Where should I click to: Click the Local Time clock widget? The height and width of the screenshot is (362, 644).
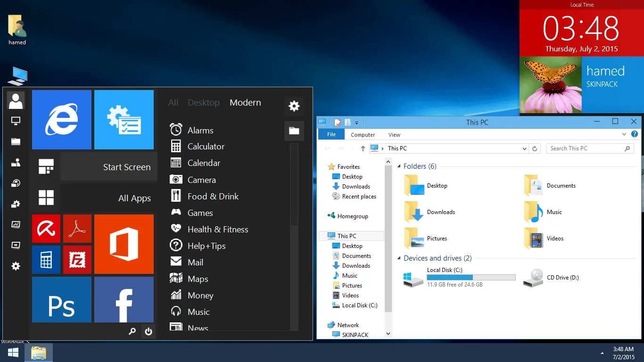(x=582, y=28)
